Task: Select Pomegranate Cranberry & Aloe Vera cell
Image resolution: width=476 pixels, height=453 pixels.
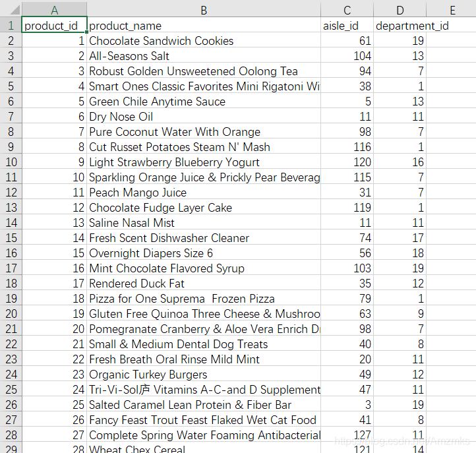Action: pos(204,328)
